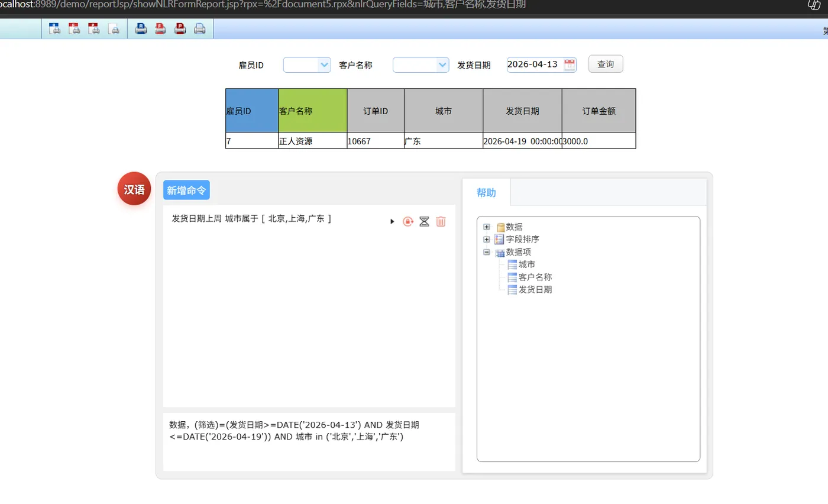This screenshot has width=828, height=504.
Task: Click the hourglass history icon beside the command
Action: point(423,221)
